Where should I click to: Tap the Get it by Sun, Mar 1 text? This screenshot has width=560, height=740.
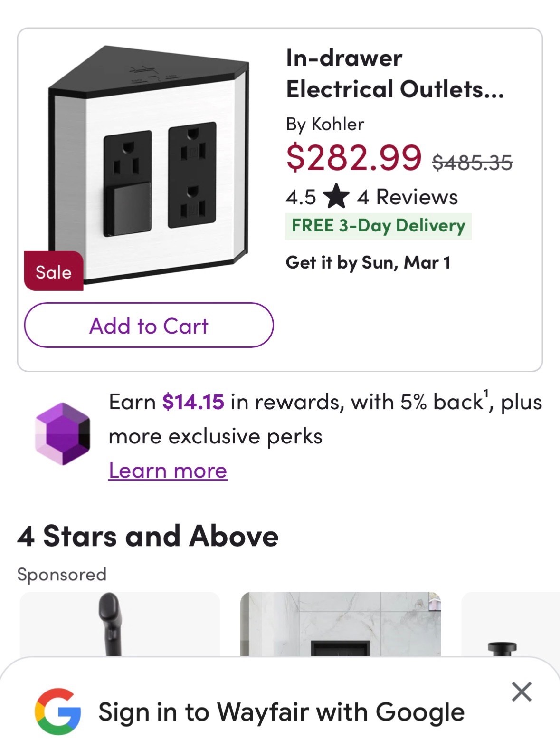pos(368,262)
